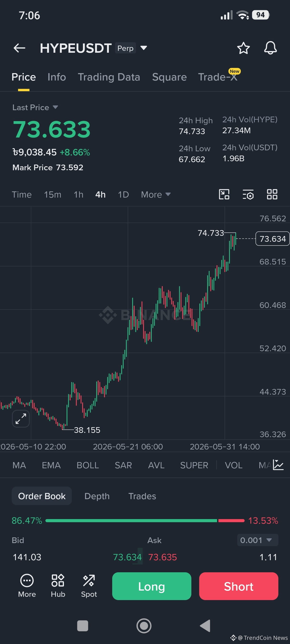The width and height of the screenshot is (290, 644).
Task: Open the 0.001 price precision dropdown
Action: tap(257, 540)
